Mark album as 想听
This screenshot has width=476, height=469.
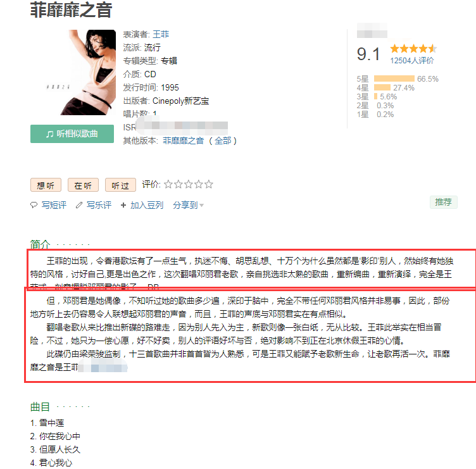(x=46, y=185)
